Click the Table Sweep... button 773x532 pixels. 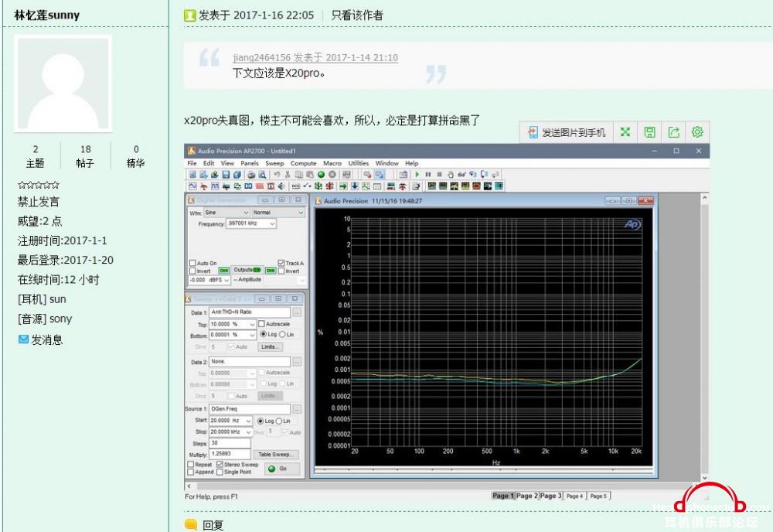tap(276, 455)
